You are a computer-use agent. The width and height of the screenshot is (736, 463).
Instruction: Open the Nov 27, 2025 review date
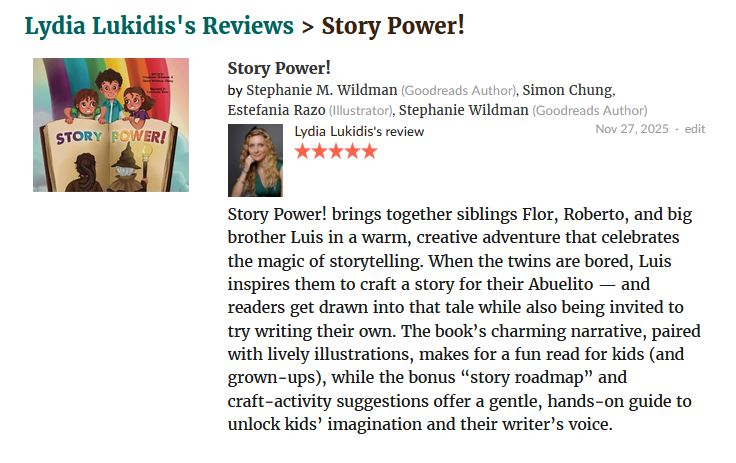coord(631,129)
